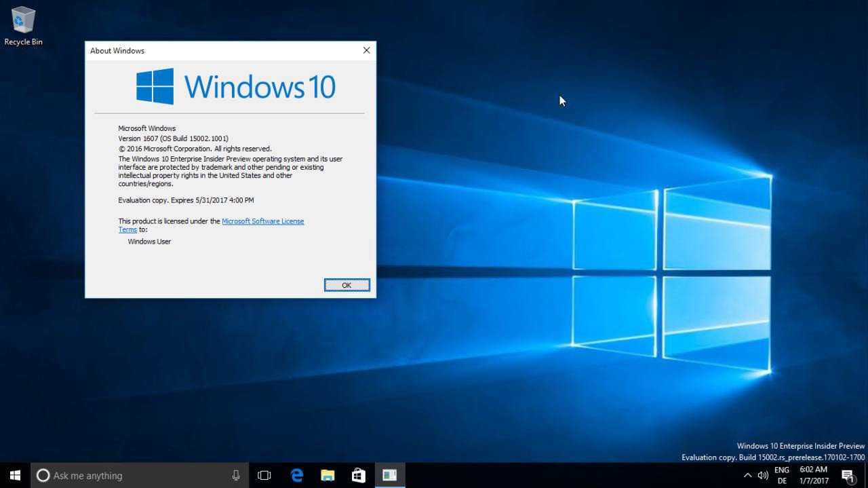Open the Action Center notifications icon
This screenshot has width=868, height=488.
pos(848,475)
